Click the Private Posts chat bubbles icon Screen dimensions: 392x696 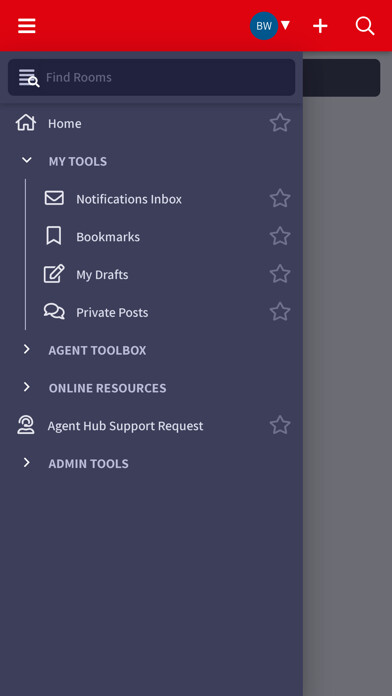coord(54,311)
